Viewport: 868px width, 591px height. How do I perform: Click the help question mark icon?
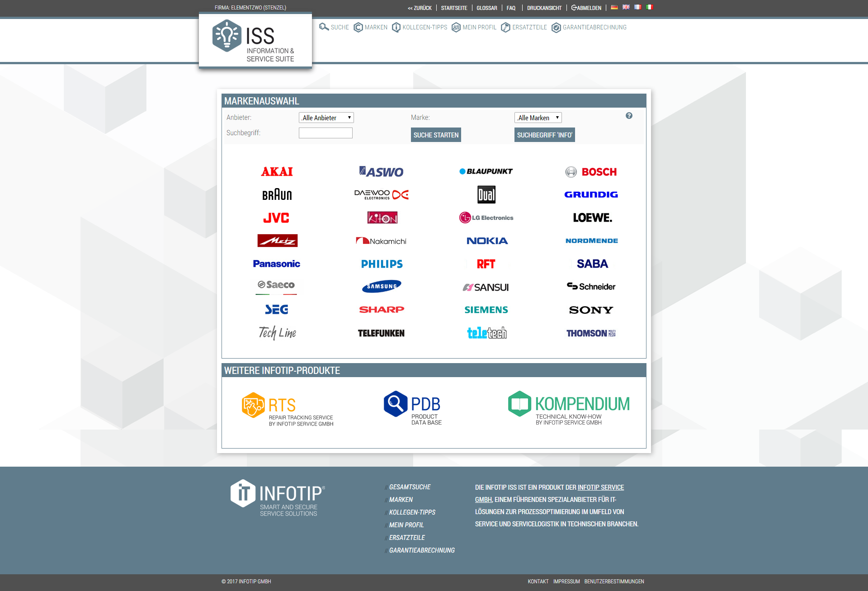click(629, 116)
